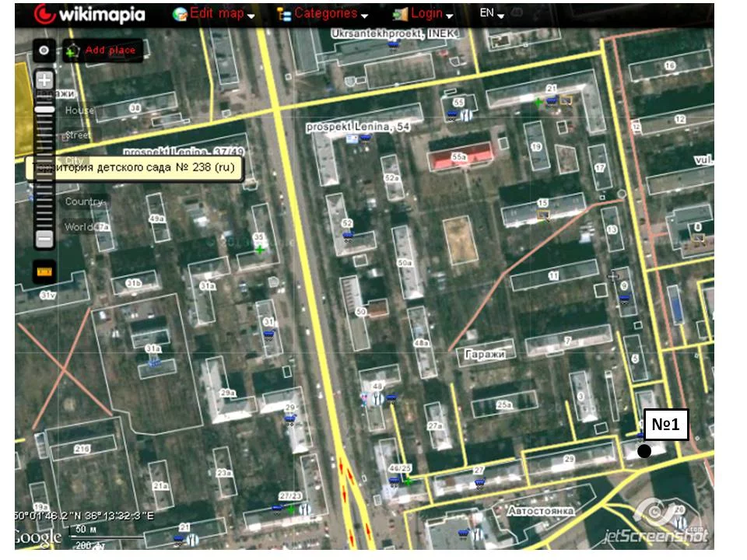Click building number 29a
The height and width of the screenshot is (560, 747).
228,393
